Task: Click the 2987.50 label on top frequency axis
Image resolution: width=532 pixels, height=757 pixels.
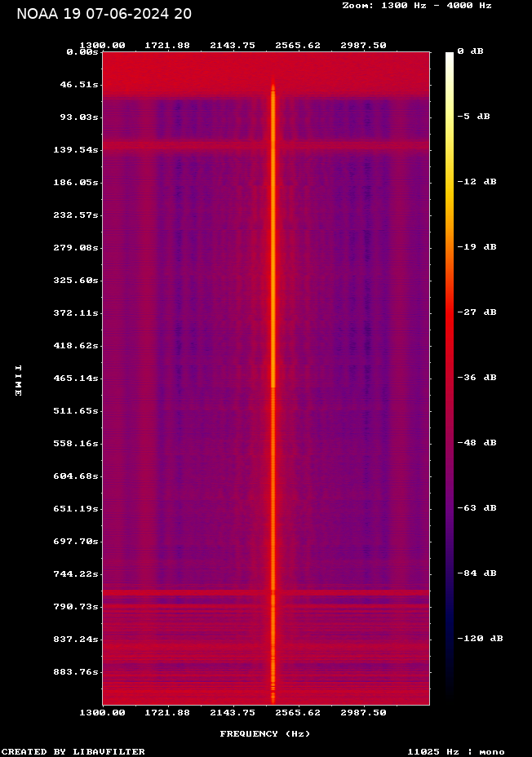Action: coord(363,45)
